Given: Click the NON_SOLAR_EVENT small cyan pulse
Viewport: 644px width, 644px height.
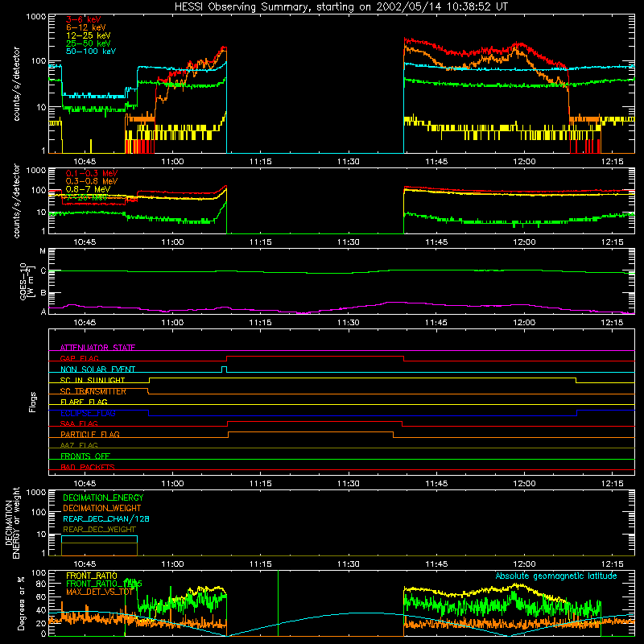Looking at the screenshot, I should coord(225,369).
